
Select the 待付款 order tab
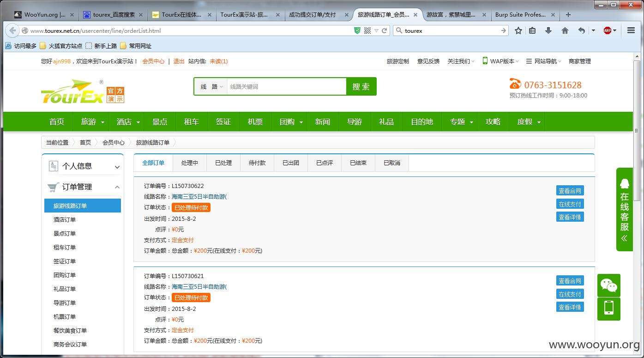pos(257,163)
